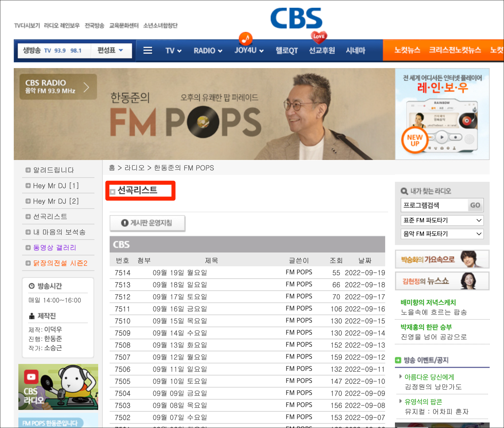The width and height of the screenshot is (504, 428).
Task: Open 닭장의전설 시즌2 in the sidebar
Action: [x=60, y=263]
